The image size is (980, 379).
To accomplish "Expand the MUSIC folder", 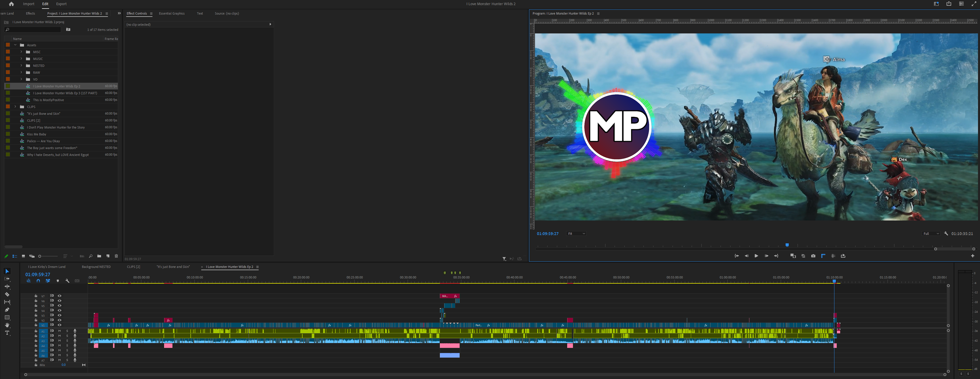I will coord(21,59).
